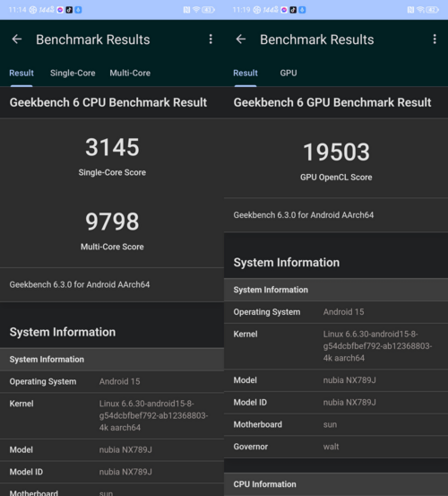Tap Model ID row on CPU screen
The image size is (448, 496).
click(112, 472)
